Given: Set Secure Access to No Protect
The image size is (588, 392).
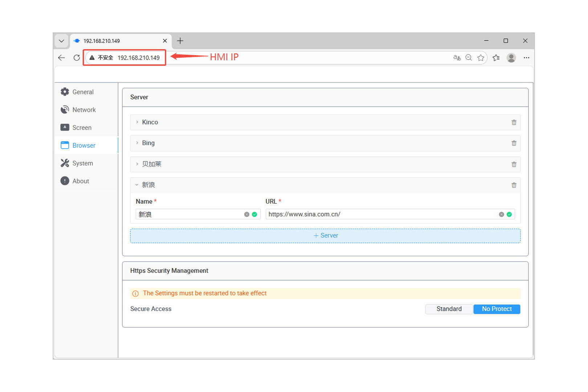Looking at the screenshot, I should (497, 309).
